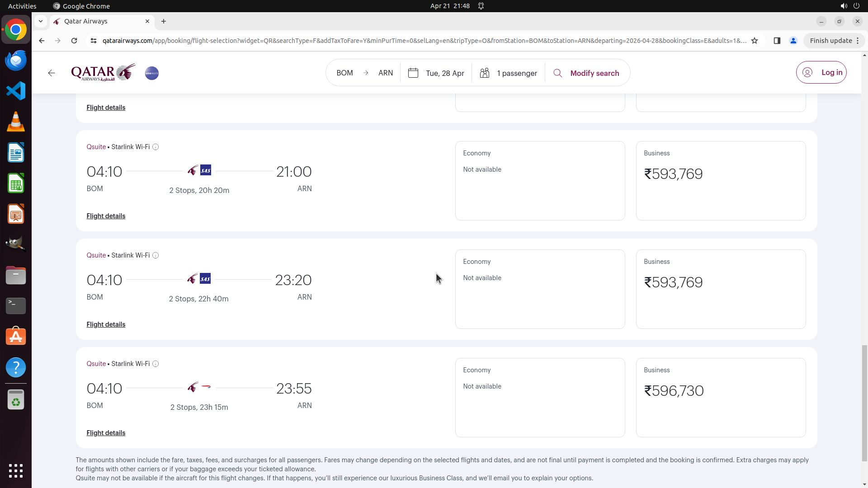
Task: Click the back arrow beside the Qatar logo
Action: [x=52, y=73]
